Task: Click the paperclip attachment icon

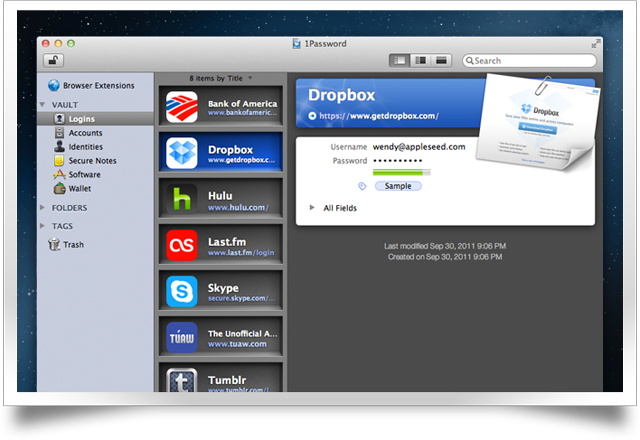Action: click(x=543, y=86)
